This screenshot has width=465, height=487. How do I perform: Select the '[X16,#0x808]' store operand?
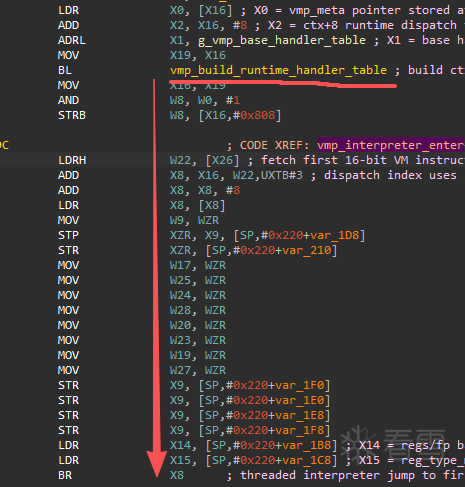(240, 115)
